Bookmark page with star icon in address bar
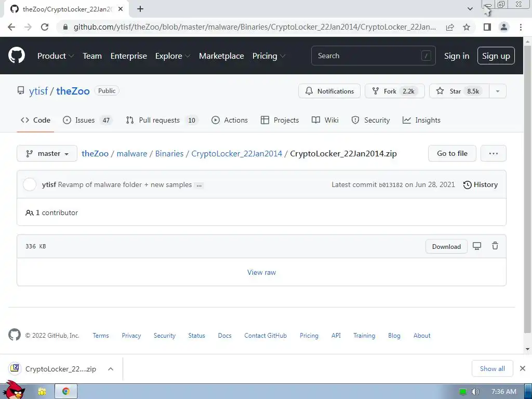This screenshot has height=399, width=532. (467, 27)
